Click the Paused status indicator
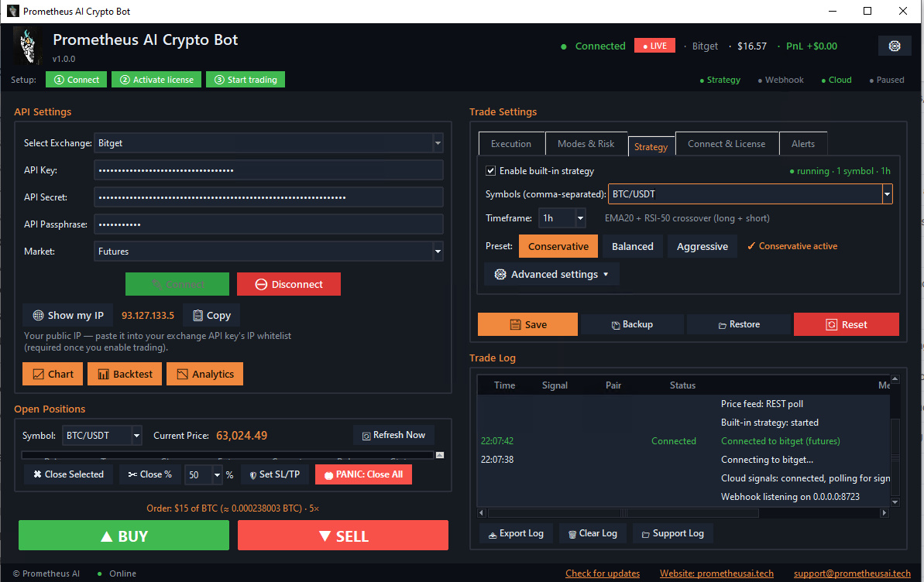The image size is (924, 582). tap(886, 80)
